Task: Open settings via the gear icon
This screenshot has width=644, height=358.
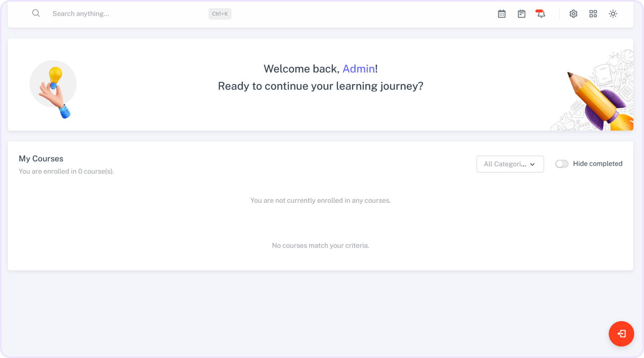Action: coord(573,14)
